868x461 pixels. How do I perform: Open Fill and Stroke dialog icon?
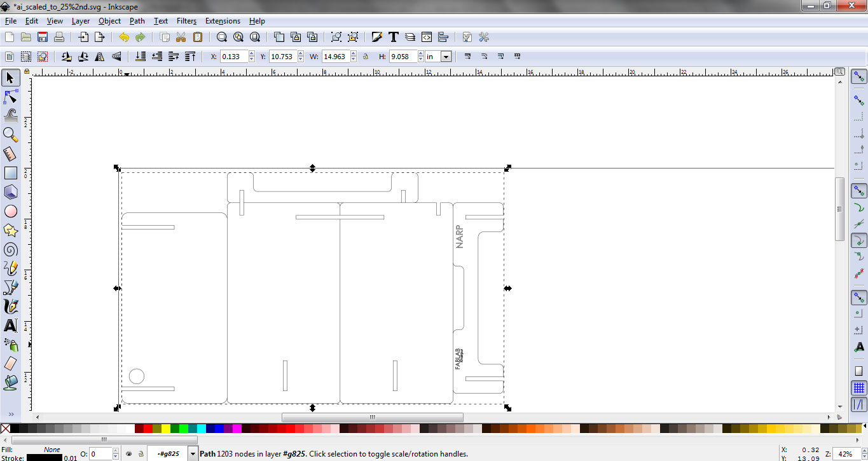pyautogui.click(x=377, y=37)
